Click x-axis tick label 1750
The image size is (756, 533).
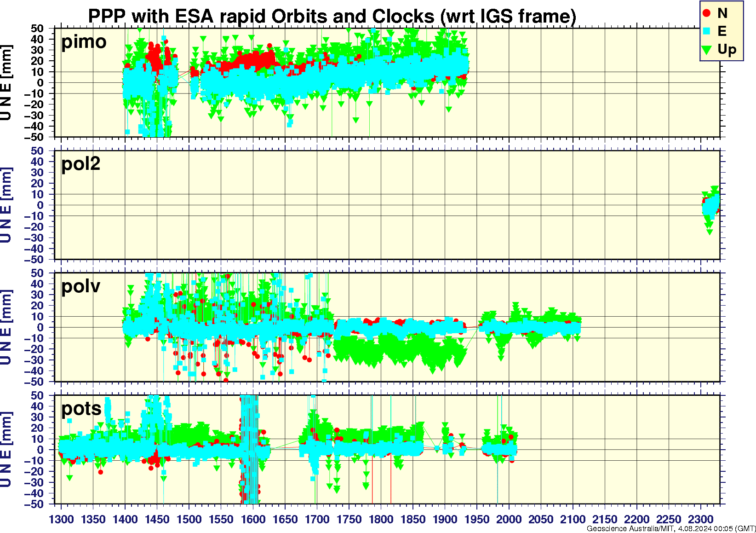click(349, 519)
